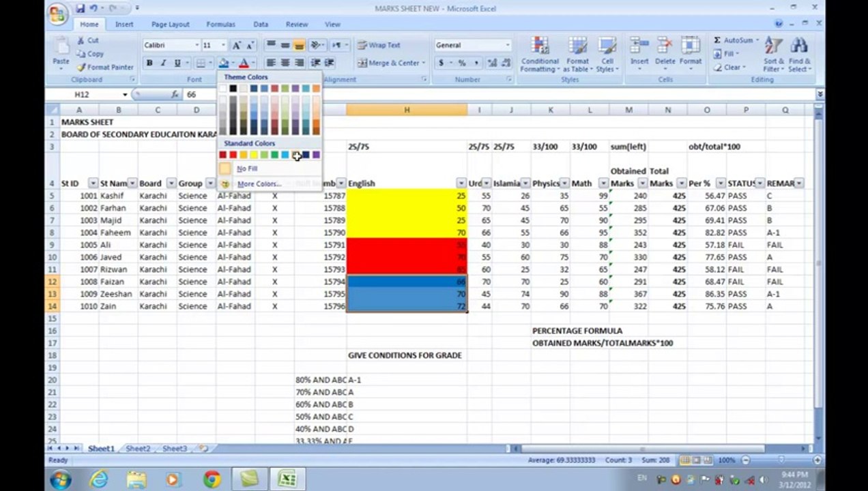868x491 pixels.
Task: Toggle Top Align for cells
Action: click(271, 45)
